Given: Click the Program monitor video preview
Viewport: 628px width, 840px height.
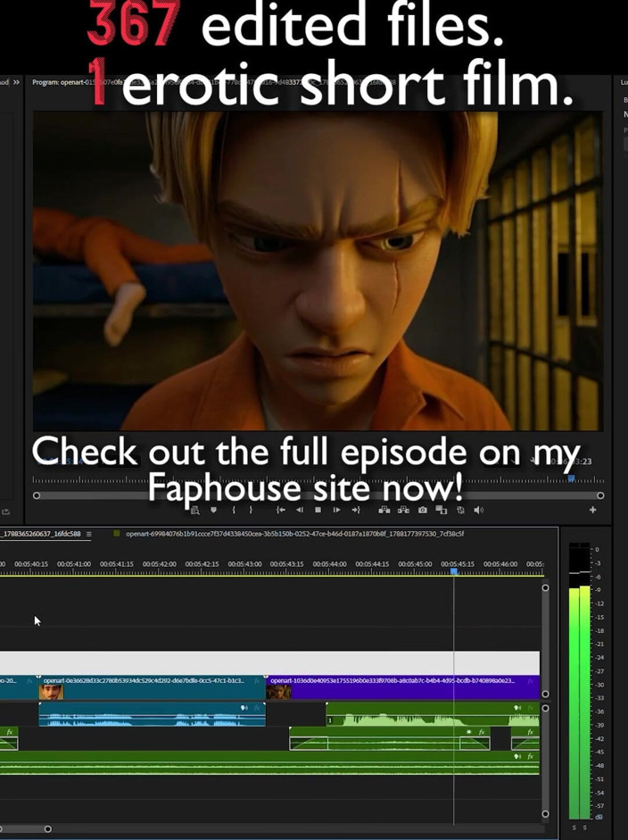Looking at the screenshot, I should 318,270.
